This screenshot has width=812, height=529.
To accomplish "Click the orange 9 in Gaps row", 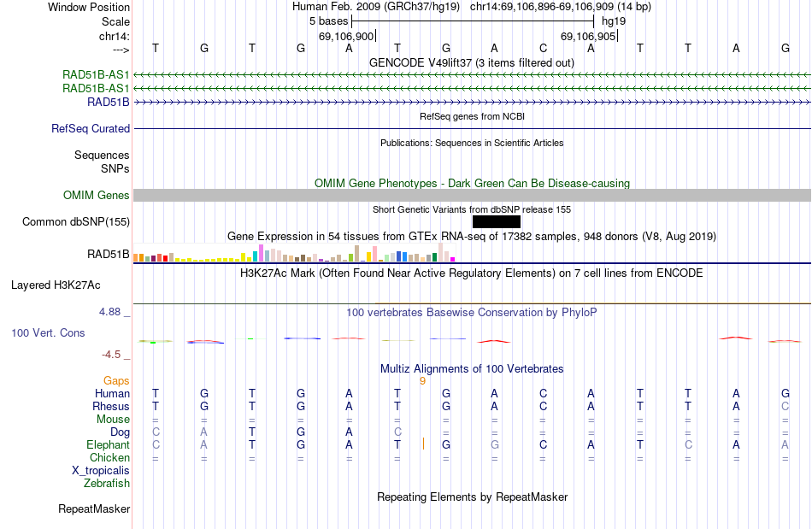I will (x=422, y=381).
